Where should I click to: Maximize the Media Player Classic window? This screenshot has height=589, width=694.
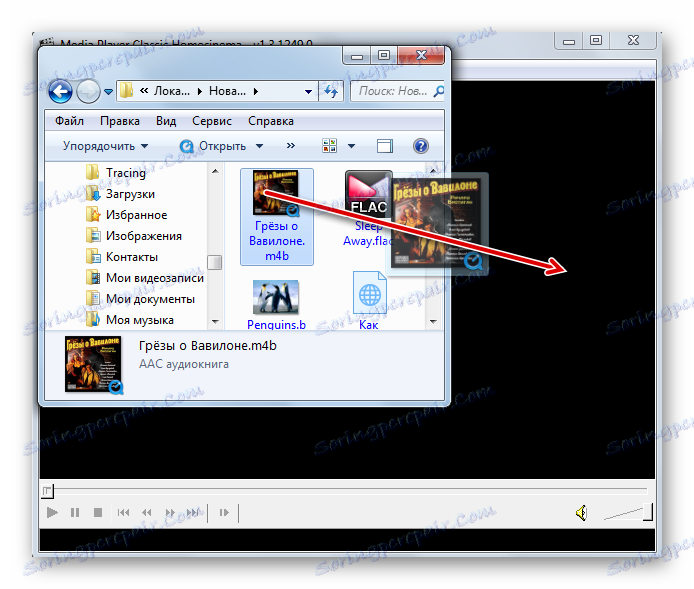point(596,40)
